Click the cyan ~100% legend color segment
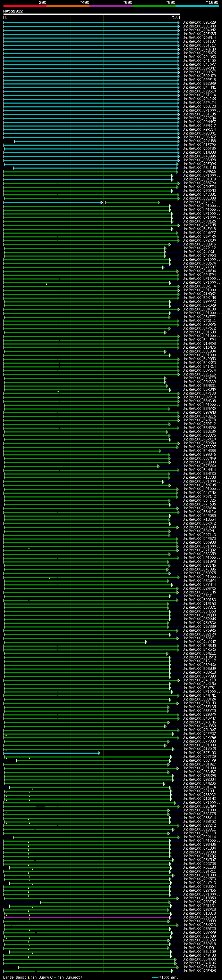The height and width of the screenshot is (980, 222). [x=197, y=6]
